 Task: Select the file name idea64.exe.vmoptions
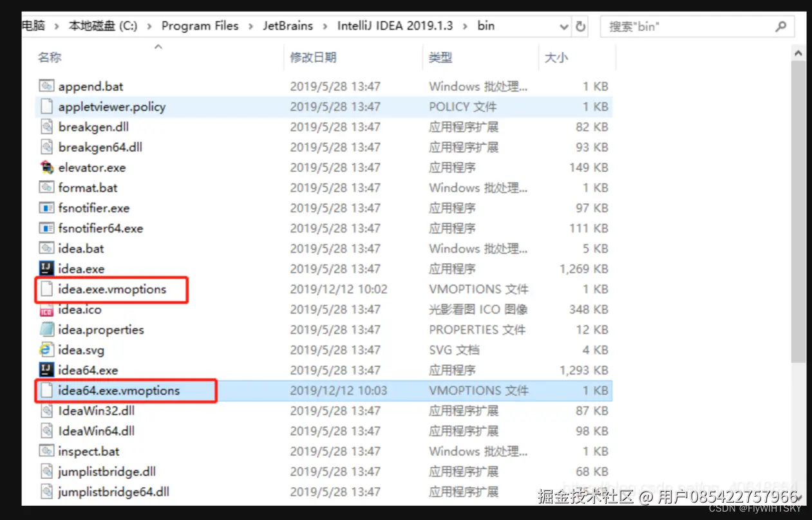(119, 391)
